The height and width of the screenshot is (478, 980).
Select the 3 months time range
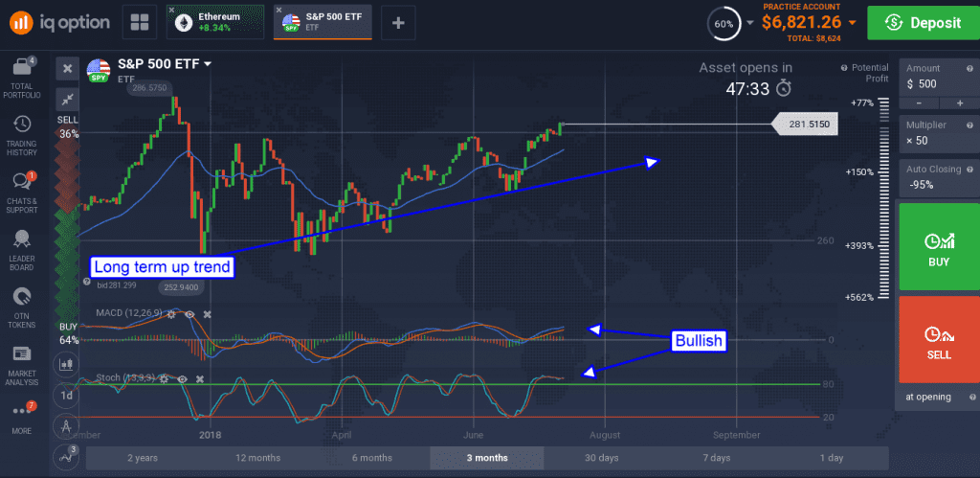tap(487, 458)
